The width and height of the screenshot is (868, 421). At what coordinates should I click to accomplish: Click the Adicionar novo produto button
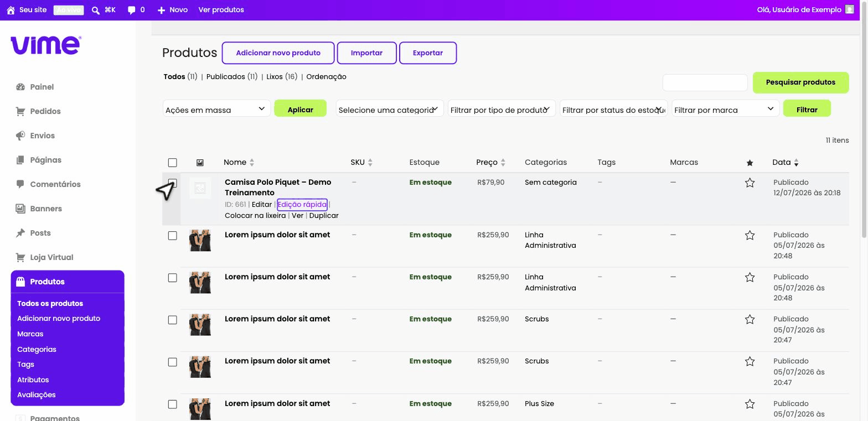tap(278, 53)
